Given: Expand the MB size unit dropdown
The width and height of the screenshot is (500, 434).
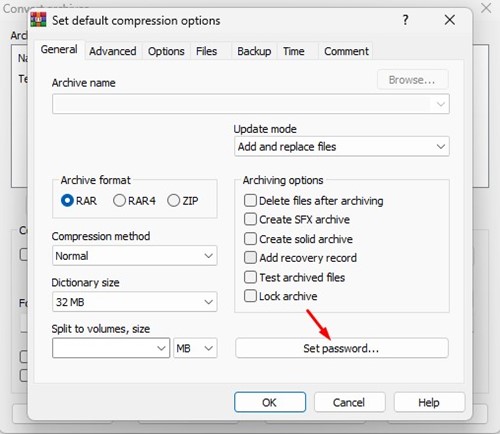Looking at the screenshot, I should tap(195, 348).
